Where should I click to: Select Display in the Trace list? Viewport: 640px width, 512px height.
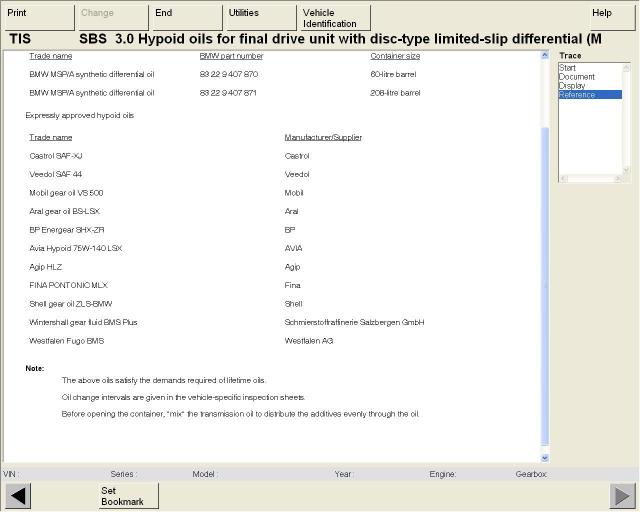tap(572, 86)
